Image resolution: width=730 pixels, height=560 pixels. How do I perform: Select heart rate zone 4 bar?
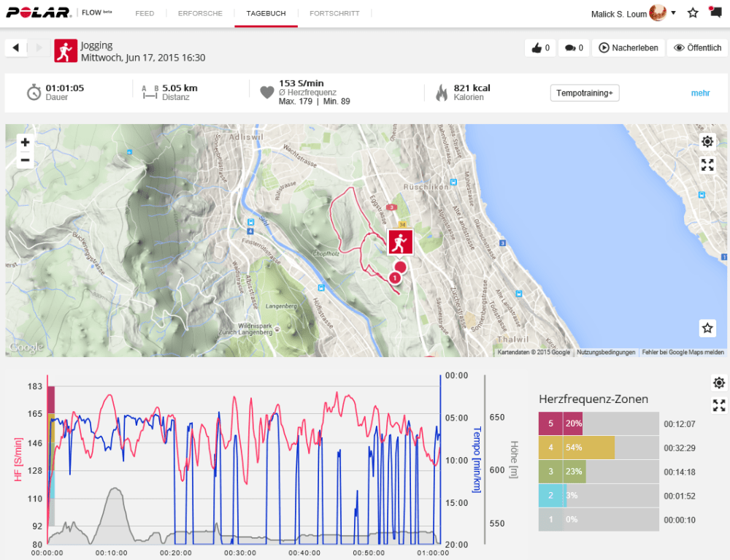(577, 447)
